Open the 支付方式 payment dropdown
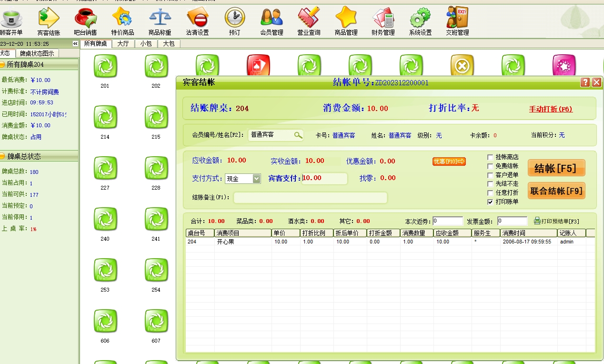This screenshot has height=364, width=604. click(x=257, y=179)
